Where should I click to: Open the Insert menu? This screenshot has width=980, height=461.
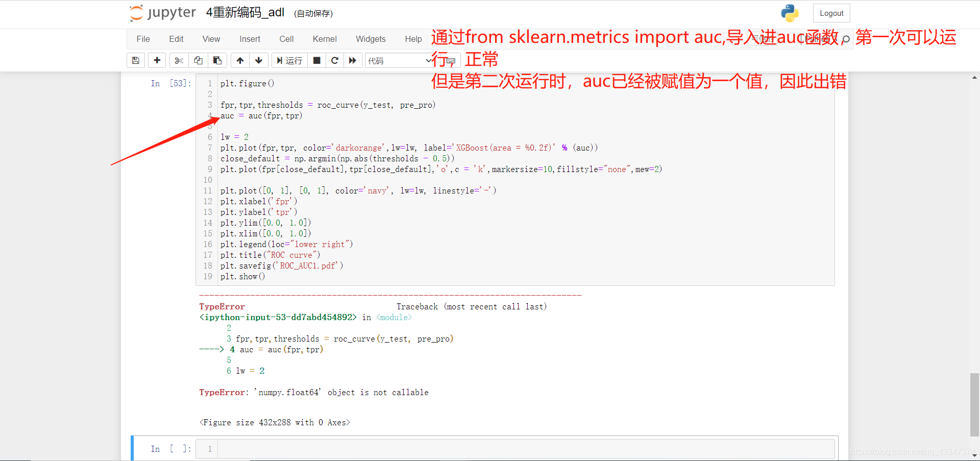[250, 39]
